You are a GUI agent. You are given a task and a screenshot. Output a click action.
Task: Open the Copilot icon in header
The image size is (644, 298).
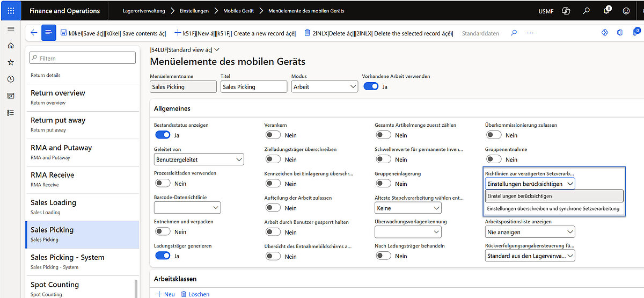pyautogui.click(x=566, y=11)
